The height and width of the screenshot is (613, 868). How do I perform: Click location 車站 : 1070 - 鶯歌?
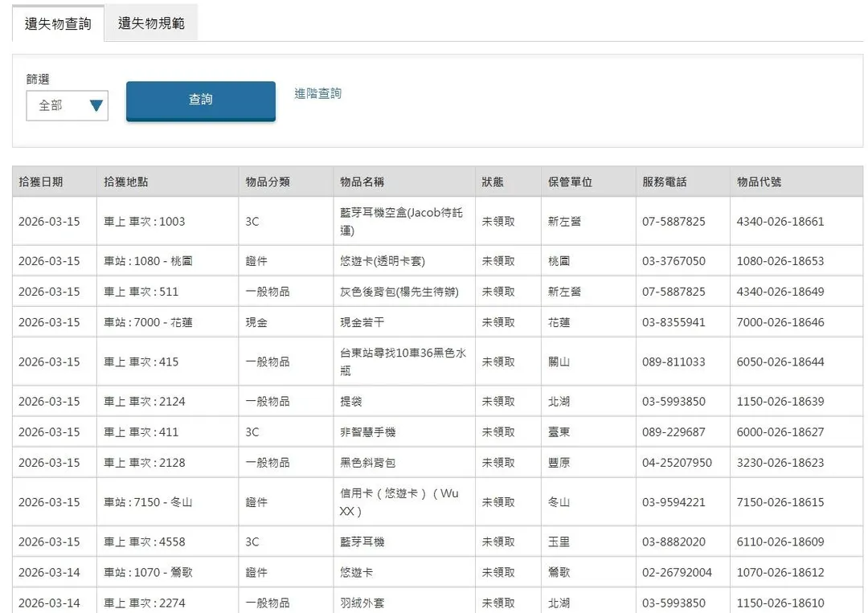(148, 572)
